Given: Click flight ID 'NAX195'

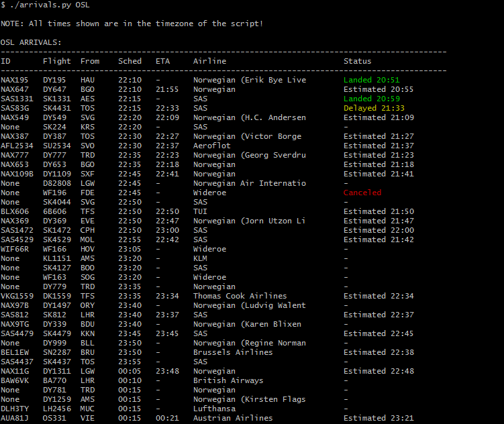Looking at the screenshot, I should (x=15, y=80).
